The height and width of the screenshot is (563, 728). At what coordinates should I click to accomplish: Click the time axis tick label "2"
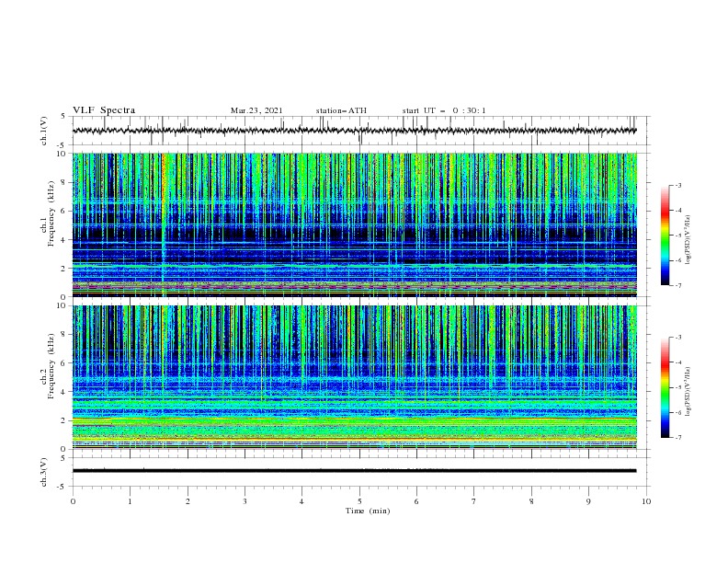(x=188, y=501)
